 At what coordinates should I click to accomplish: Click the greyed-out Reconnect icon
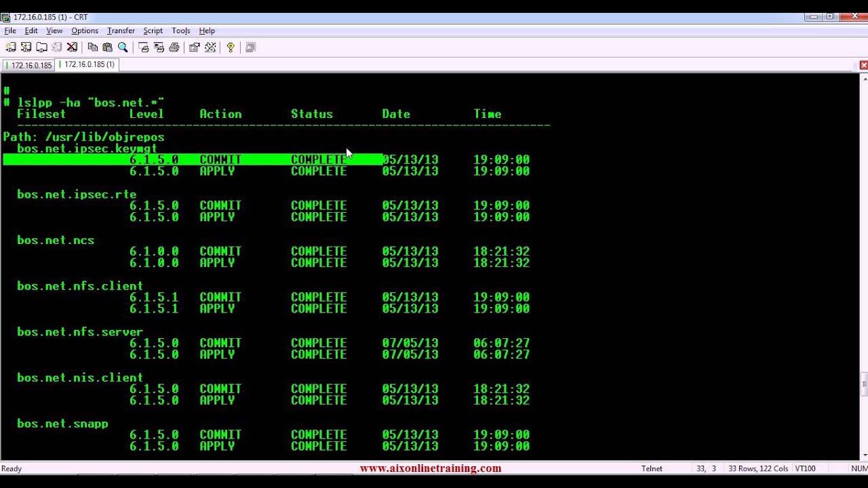pyautogui.click(x=57, y=47)
